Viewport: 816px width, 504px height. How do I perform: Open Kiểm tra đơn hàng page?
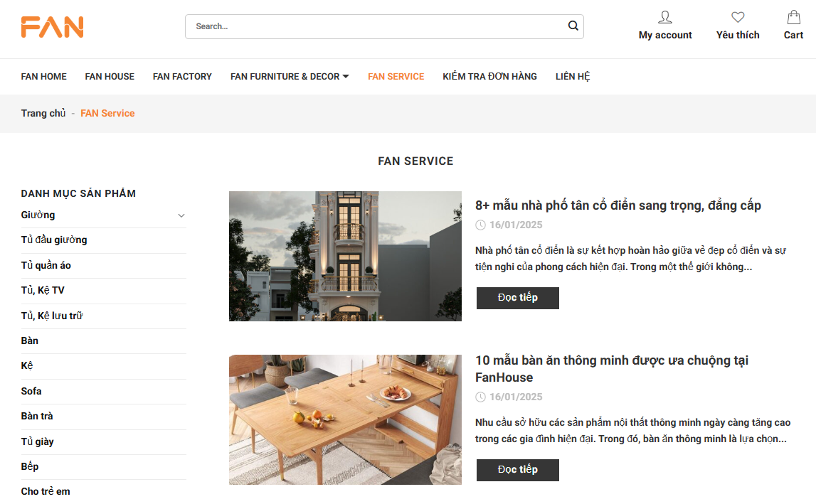tap(489, 77)
